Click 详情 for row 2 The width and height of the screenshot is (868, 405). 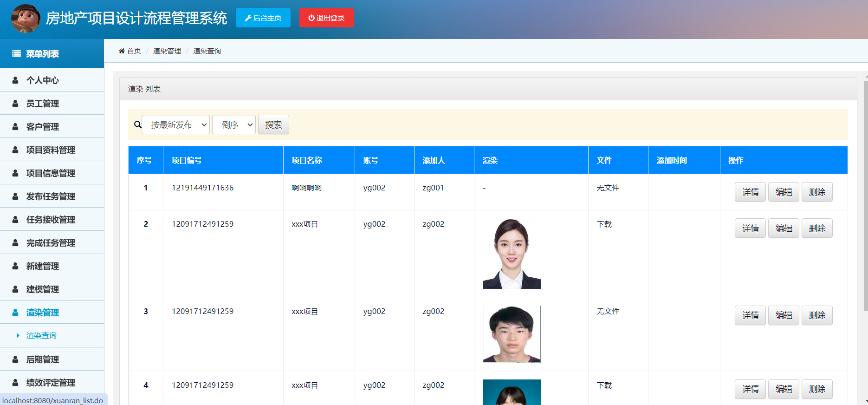pyautogui.click(x=750, y=228)
